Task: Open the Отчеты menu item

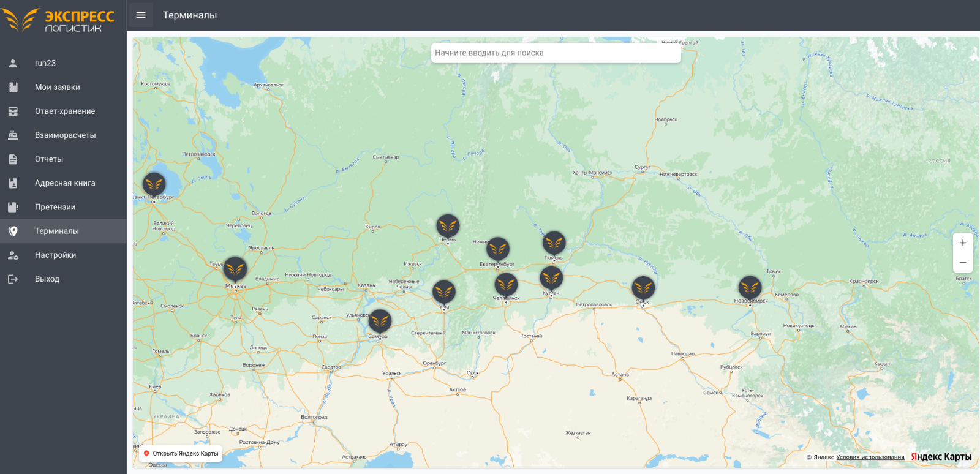Action: pos(63,159)
